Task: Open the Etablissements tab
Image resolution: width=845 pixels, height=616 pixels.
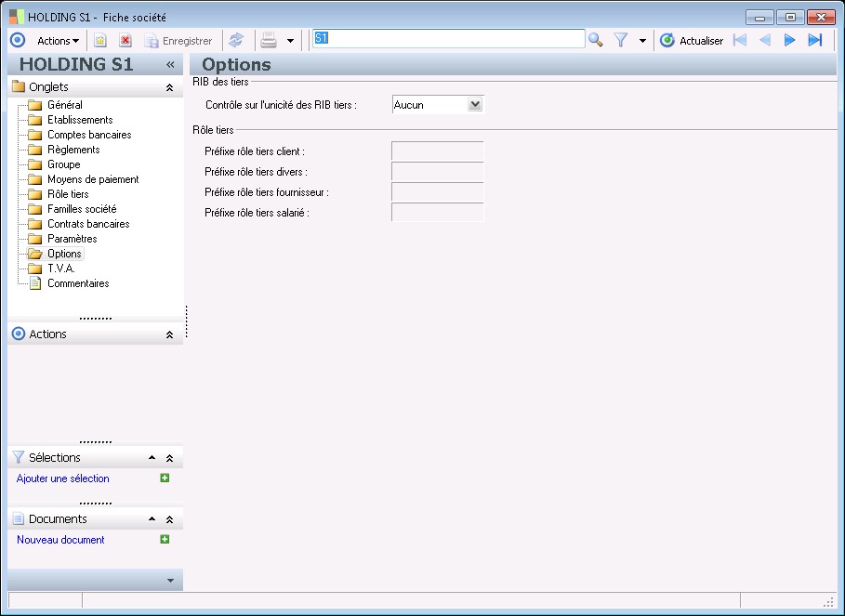Action: coord(80,120)
